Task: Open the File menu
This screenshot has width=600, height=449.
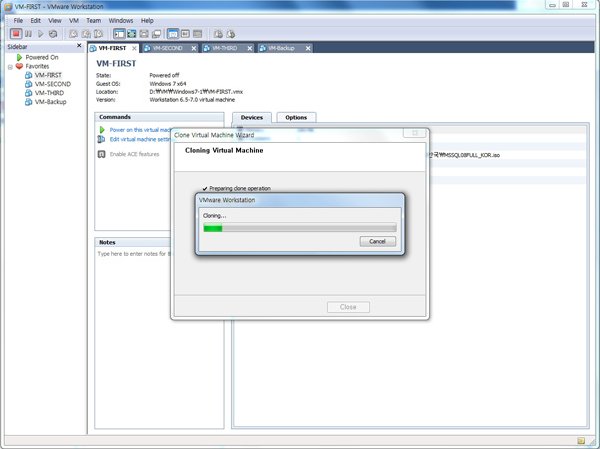Action: point(18,21)
